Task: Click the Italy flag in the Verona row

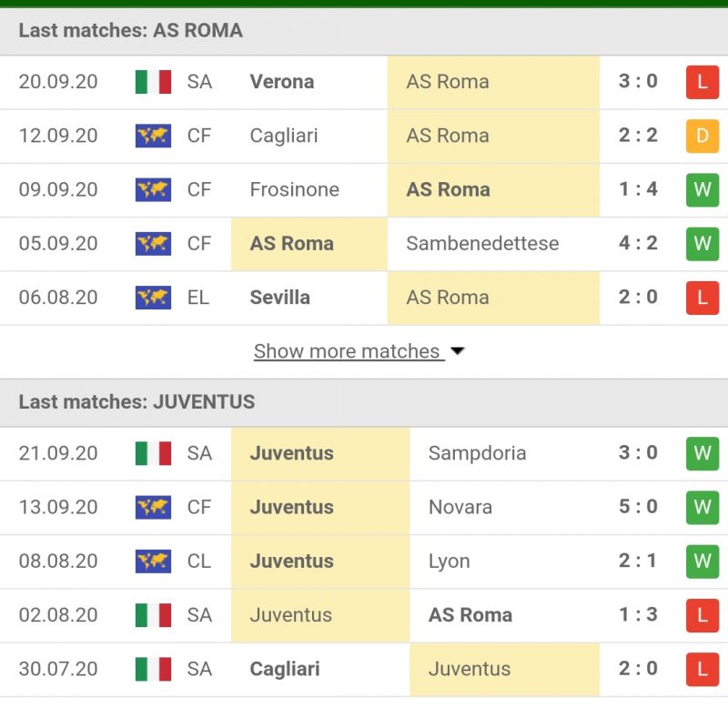Action: 153,82
